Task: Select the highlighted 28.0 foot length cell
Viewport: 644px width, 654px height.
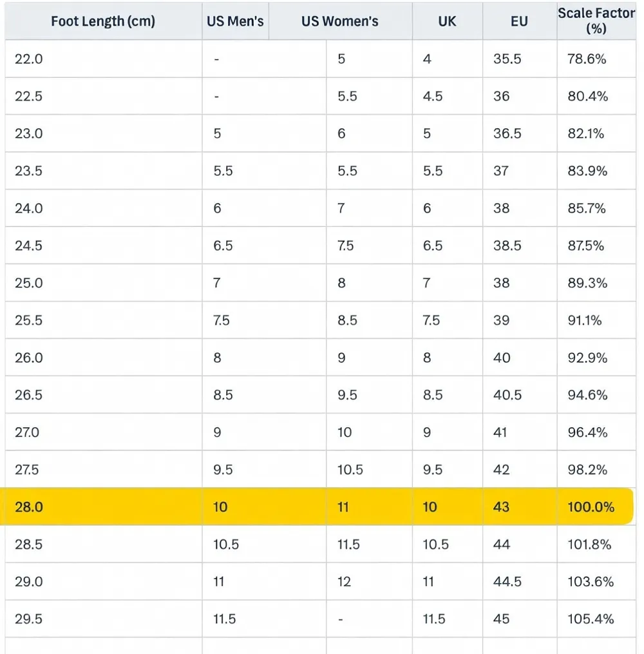Action: click(x=104, y=506)
